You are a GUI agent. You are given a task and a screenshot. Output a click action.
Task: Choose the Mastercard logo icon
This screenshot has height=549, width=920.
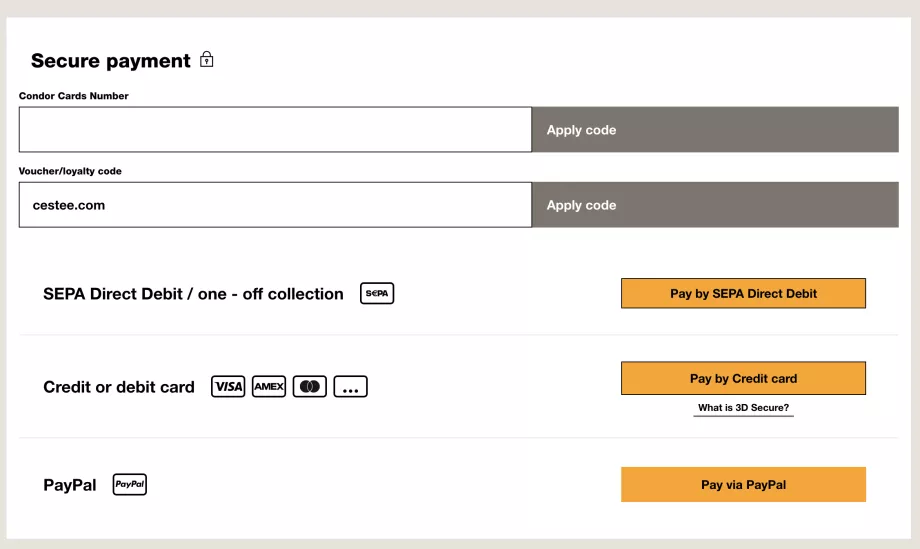click(x=310, y=387)
